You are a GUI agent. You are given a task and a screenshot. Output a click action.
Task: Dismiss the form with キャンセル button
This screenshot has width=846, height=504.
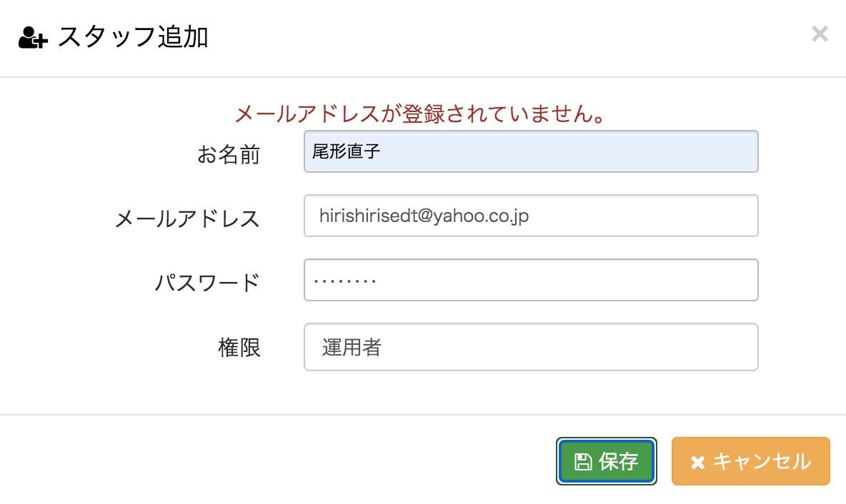[x=750, y=461]
